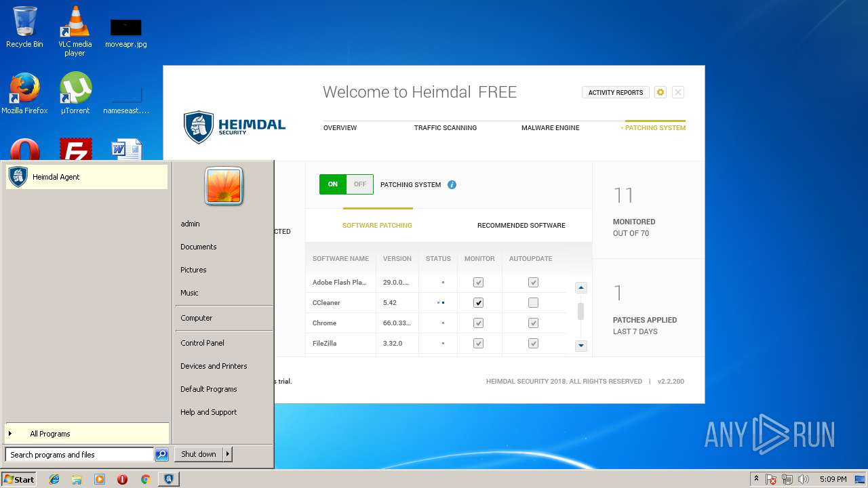Open Default Programs from Start menu
The width and height of the screenshot is (868, 488).
point(209,389)
